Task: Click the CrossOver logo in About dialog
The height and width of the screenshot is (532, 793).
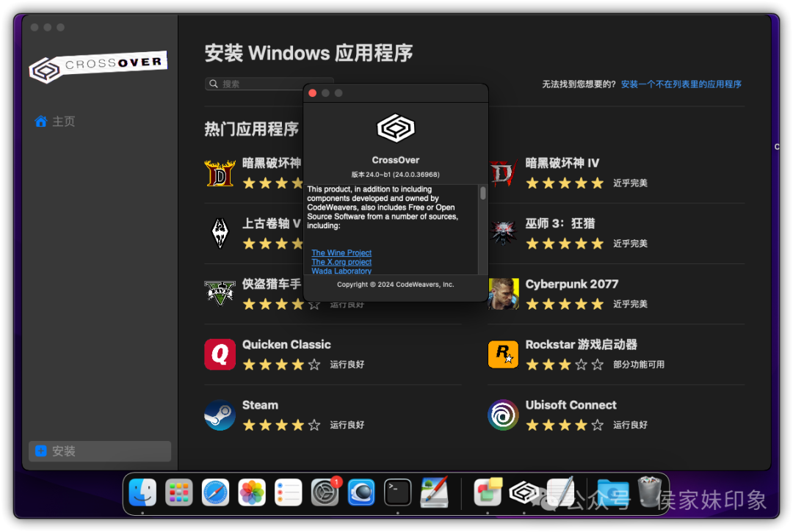Action: (x=396, y=128)
